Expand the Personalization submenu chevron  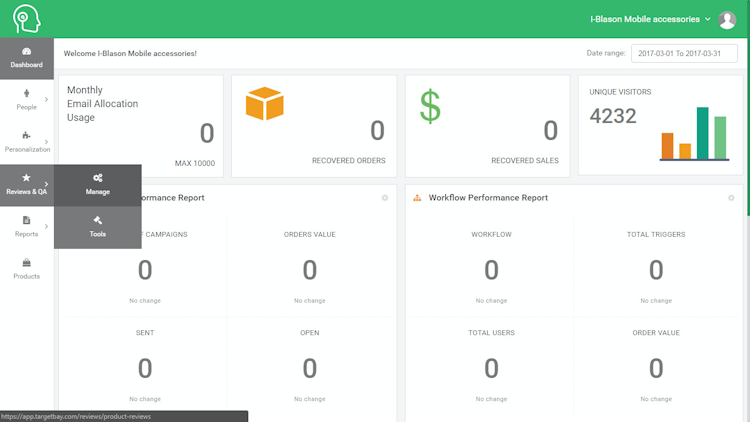coord(46,142)
